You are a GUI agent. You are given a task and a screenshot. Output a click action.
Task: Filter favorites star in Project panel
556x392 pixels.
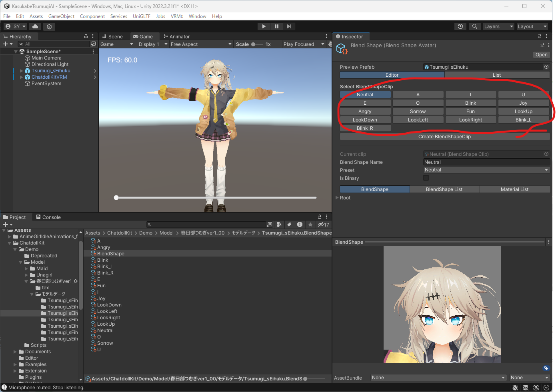pyautogui.click(x=310, y=225)
